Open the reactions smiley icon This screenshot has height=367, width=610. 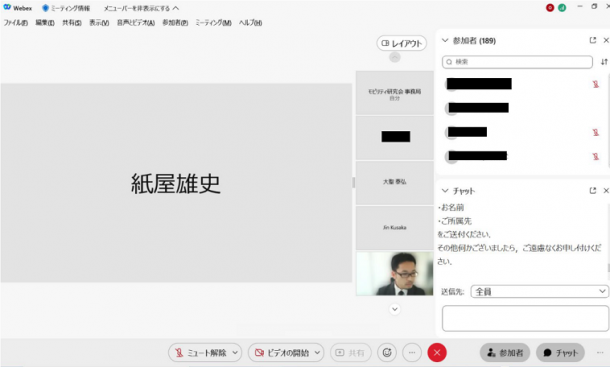pos(387,353)
